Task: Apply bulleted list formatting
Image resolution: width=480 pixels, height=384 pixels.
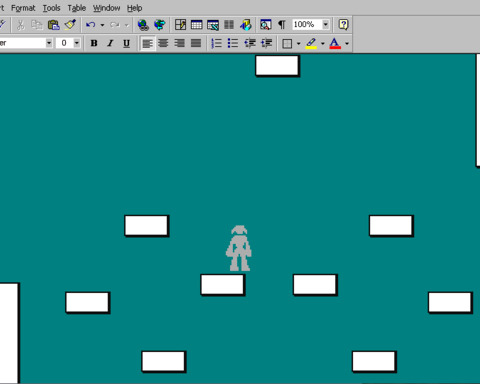Action: (233, 43)
